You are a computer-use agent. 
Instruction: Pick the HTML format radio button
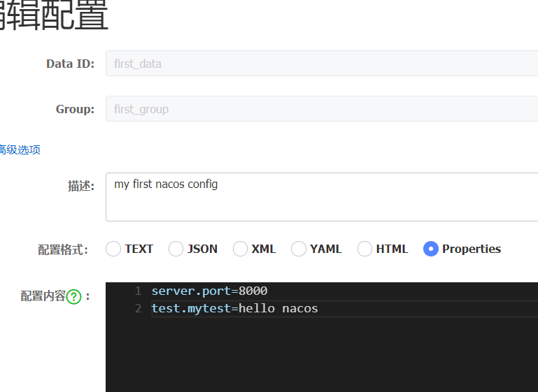point(364,249)
